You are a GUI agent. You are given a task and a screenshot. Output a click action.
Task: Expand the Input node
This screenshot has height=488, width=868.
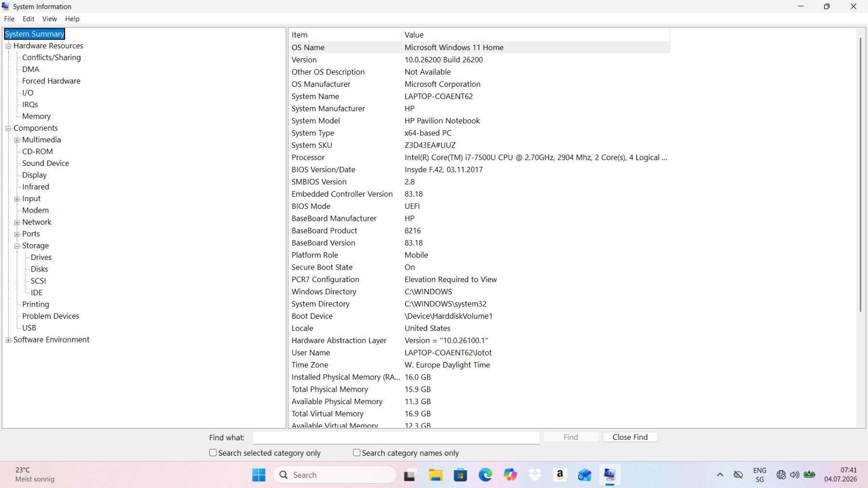[x=17, y=199]
